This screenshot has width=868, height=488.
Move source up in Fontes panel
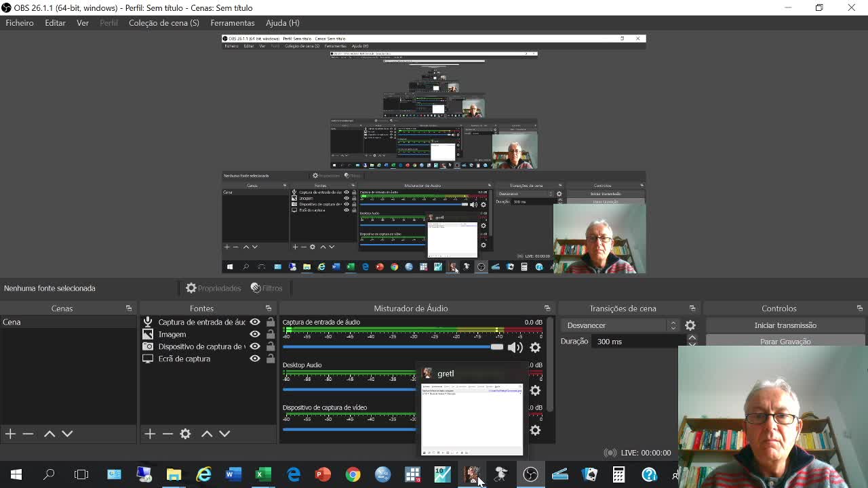coord(207,434)
